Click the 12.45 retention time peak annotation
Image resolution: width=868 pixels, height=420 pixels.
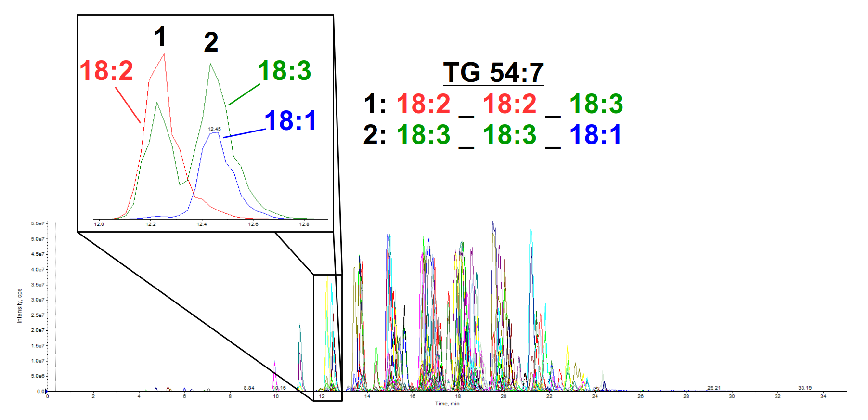tap(214, 129)
